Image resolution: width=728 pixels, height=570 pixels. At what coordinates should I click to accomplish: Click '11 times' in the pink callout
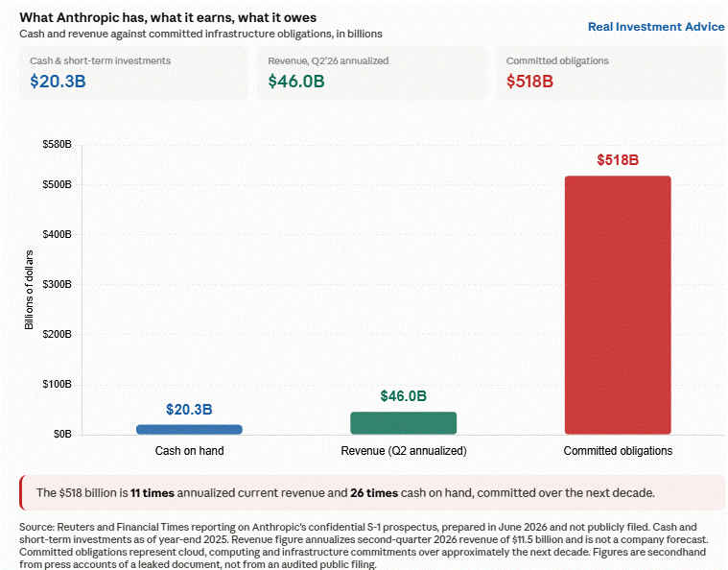coord(153,493)
